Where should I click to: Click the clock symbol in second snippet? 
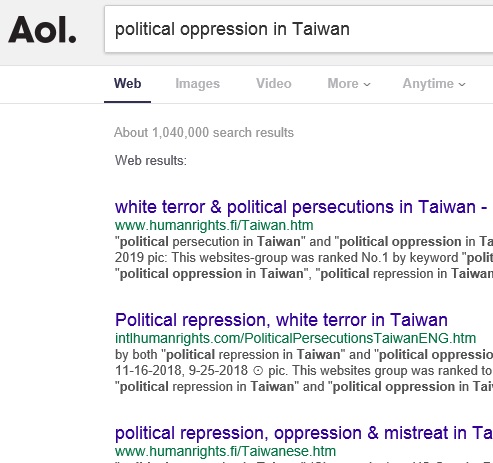258,371
